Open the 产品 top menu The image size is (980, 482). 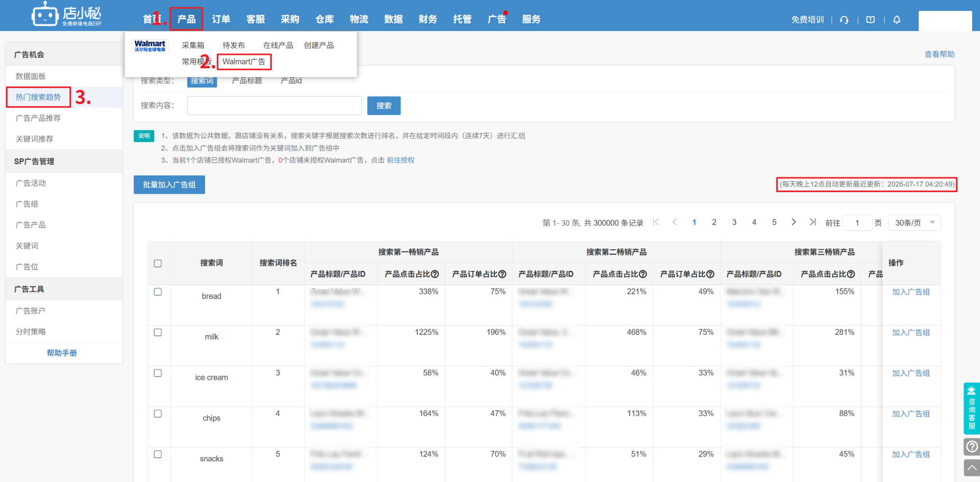[x=186, y=19]
